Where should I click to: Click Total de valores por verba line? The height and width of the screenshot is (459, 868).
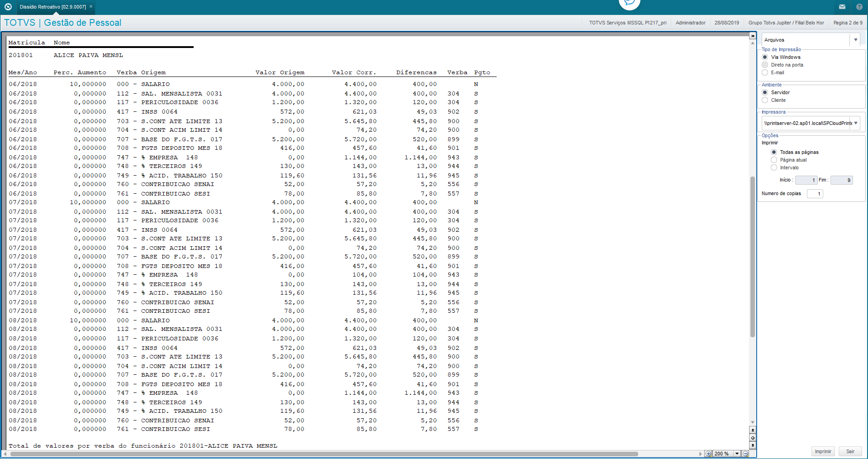pyautogui.click(x=143, y=446)
